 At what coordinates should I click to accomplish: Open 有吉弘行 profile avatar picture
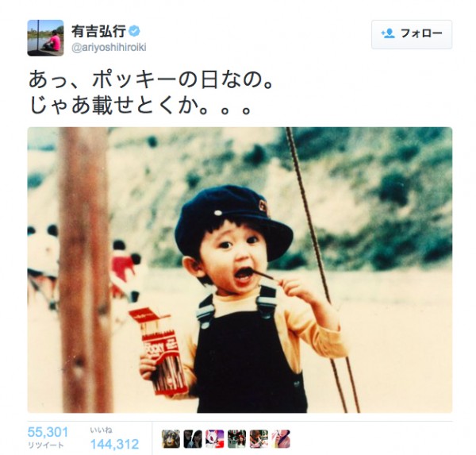pos(45,38)
